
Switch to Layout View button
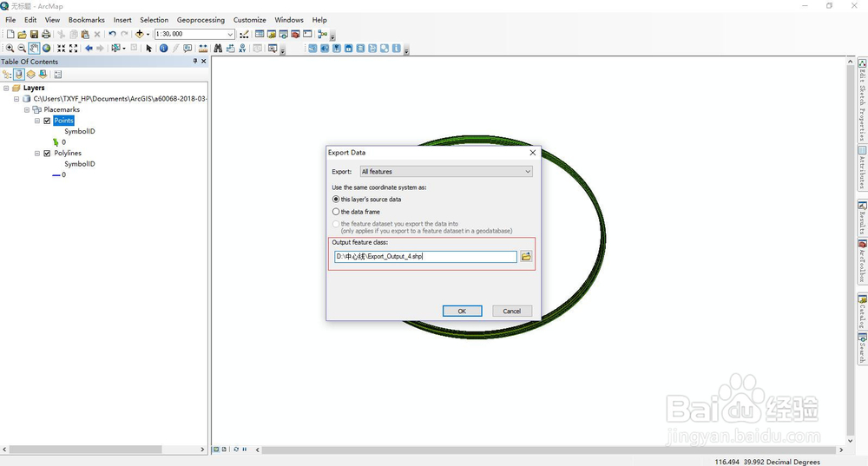coord(224,450)
